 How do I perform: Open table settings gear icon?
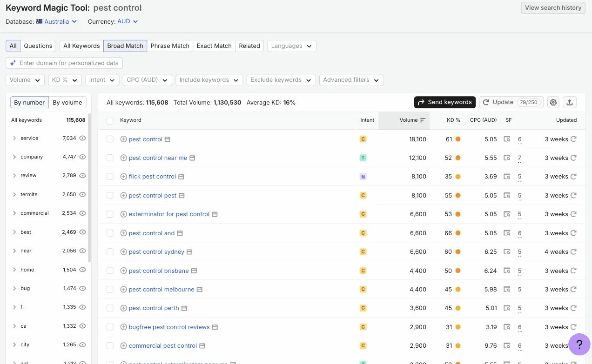553,102
